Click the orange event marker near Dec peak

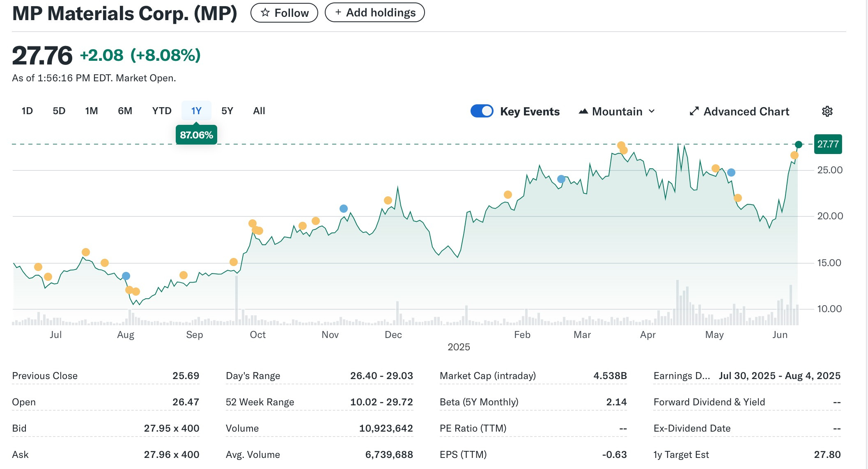388,200
